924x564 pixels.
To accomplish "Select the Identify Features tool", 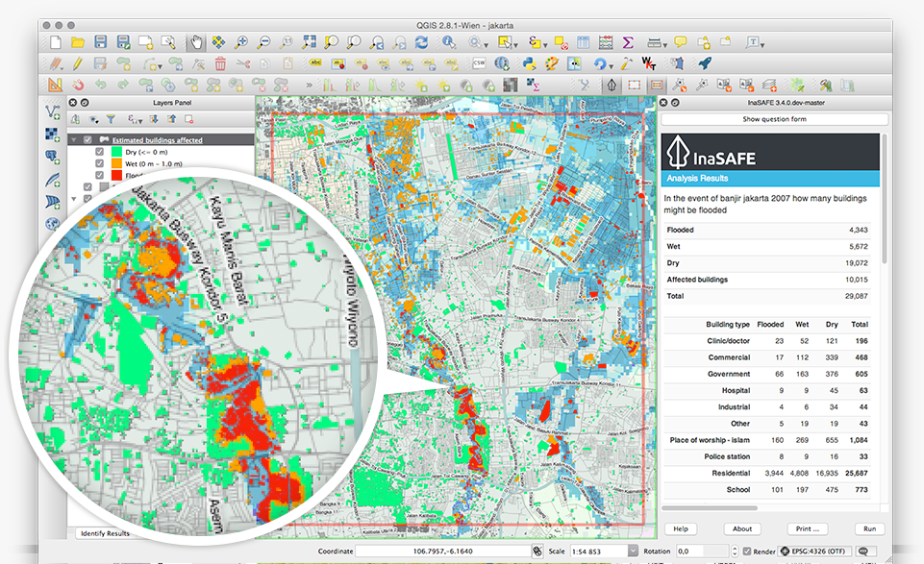I will point(449,42).
